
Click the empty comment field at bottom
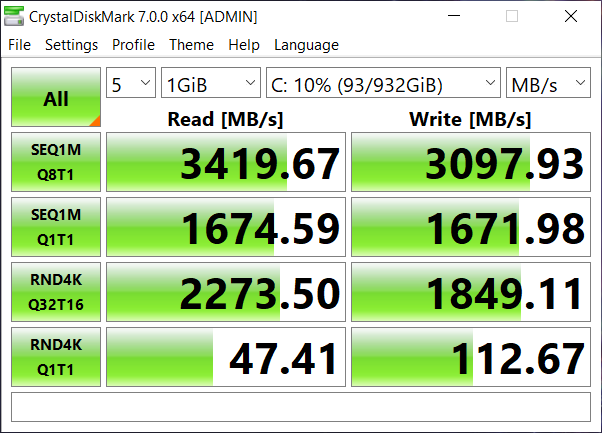(x=301, y=407)
